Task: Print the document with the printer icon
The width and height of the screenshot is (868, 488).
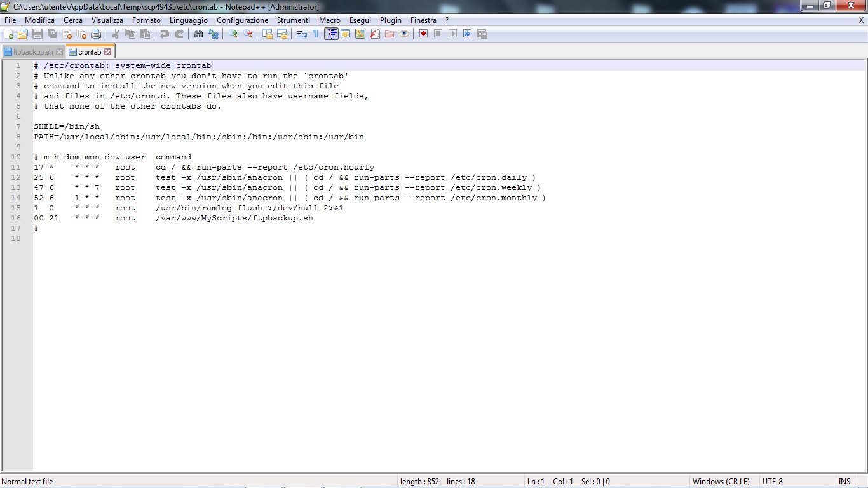Action: coord(96,34)
